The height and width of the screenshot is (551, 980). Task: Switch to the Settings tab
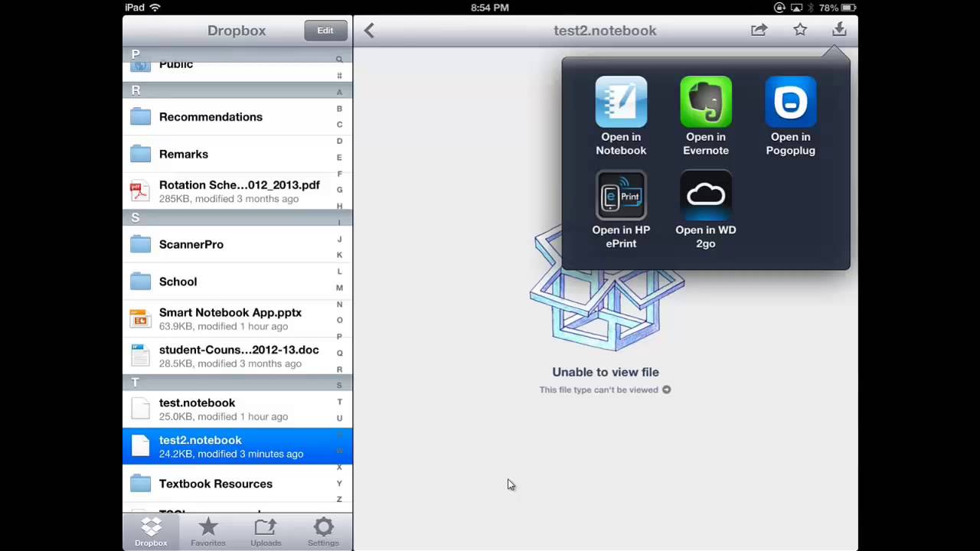point(323,532)
